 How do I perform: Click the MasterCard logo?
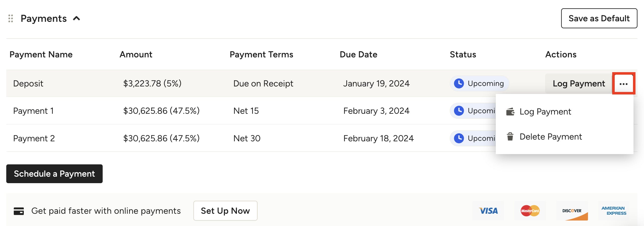pyautogui.click(x=530, y=211)
